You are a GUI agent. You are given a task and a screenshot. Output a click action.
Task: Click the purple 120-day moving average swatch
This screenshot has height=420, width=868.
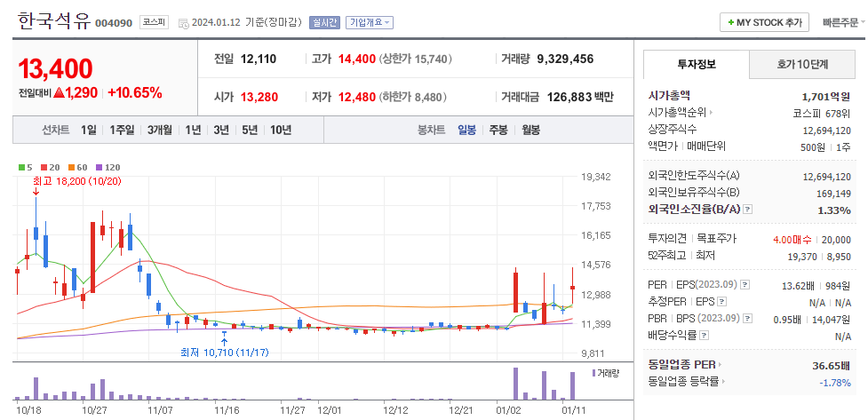click(100, 167)
